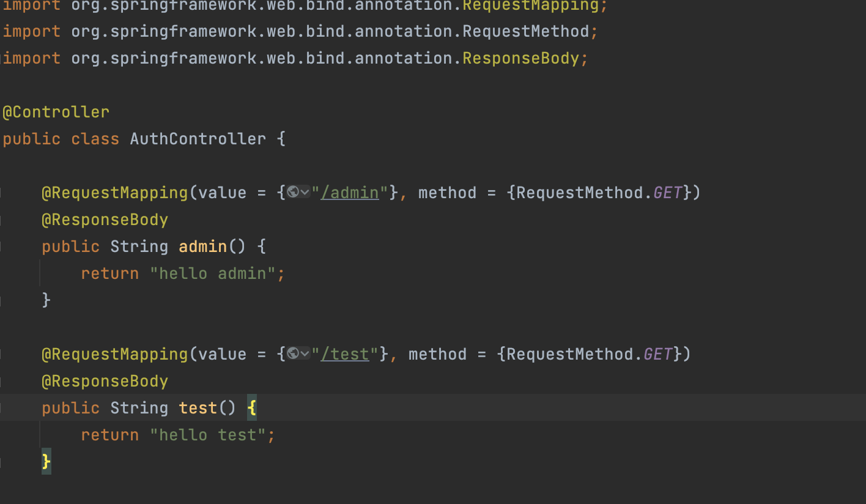866x504 pixels.
Task: Click @ResponseBody above the admin method
Action: 105,220
